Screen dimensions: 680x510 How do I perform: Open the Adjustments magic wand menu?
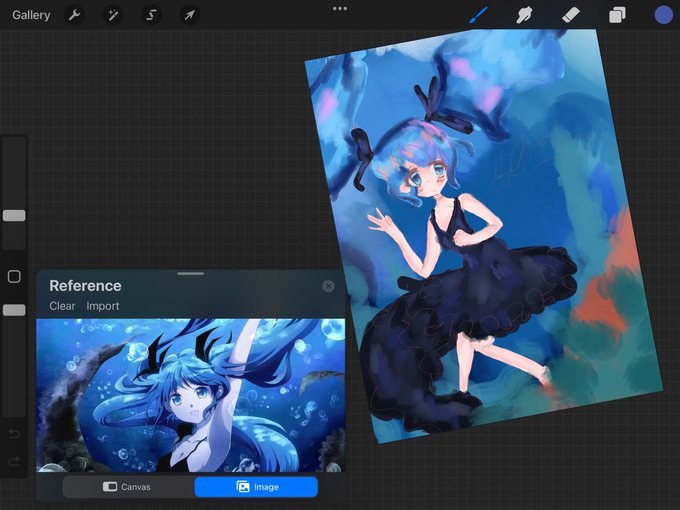click(113, 16)
